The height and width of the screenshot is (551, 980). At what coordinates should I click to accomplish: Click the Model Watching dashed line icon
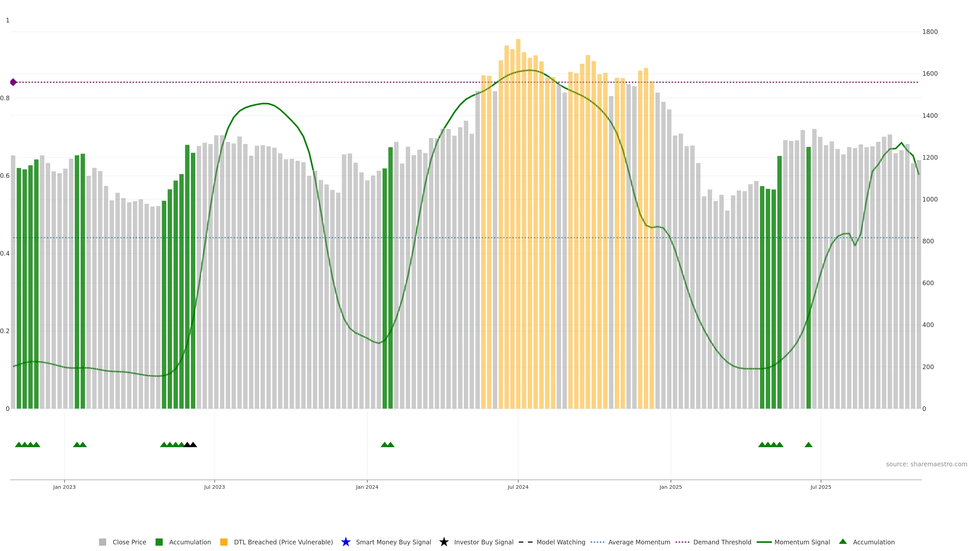525,542
